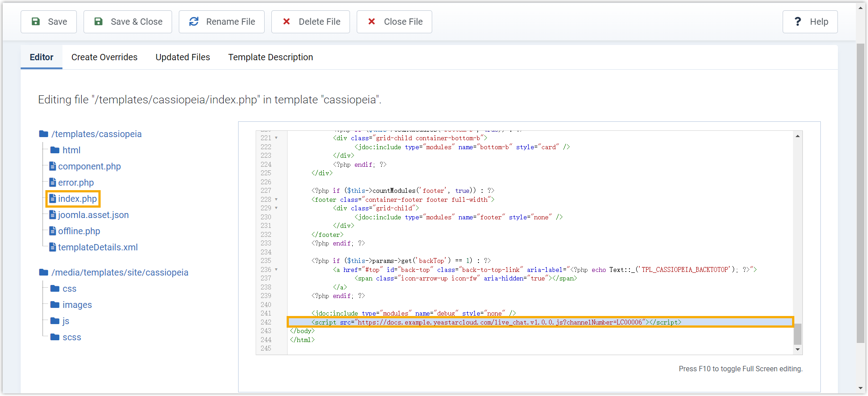
Task: Click the red X on Close File
Action: (372, 22)
